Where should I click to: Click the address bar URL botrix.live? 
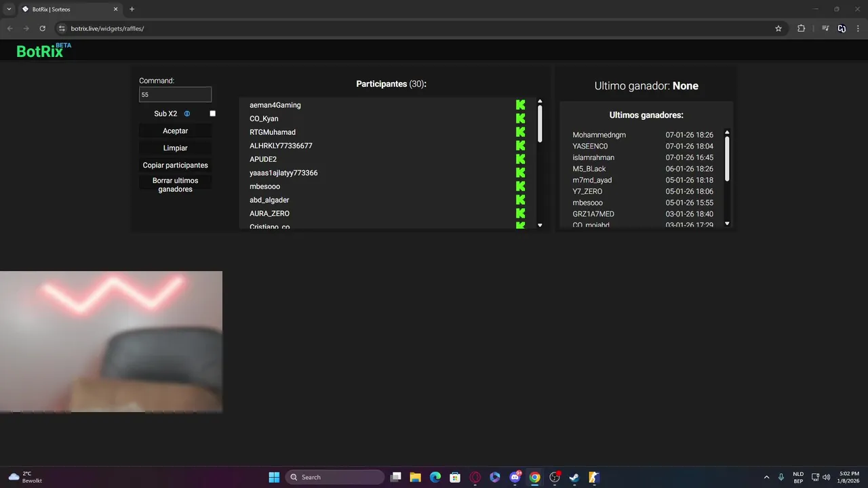point(107,28)
